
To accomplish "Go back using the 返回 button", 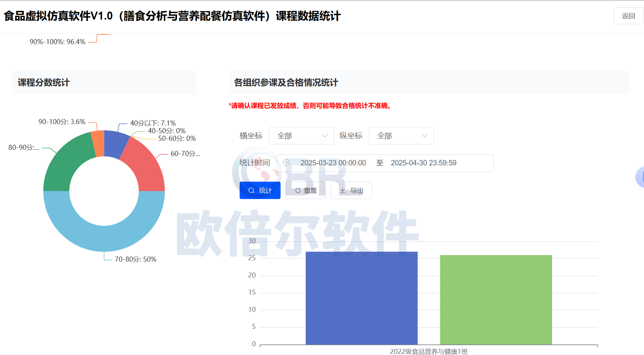I will click(628, 16).
